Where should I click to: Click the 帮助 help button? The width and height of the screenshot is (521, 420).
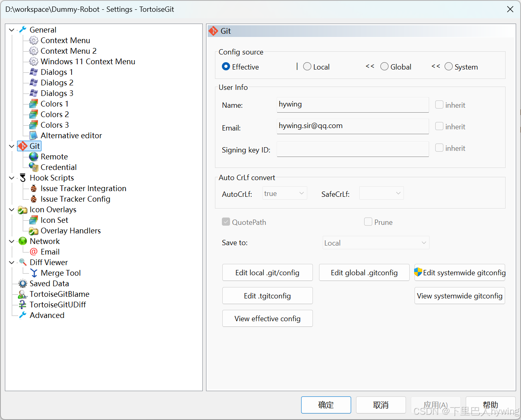(491, 405)
